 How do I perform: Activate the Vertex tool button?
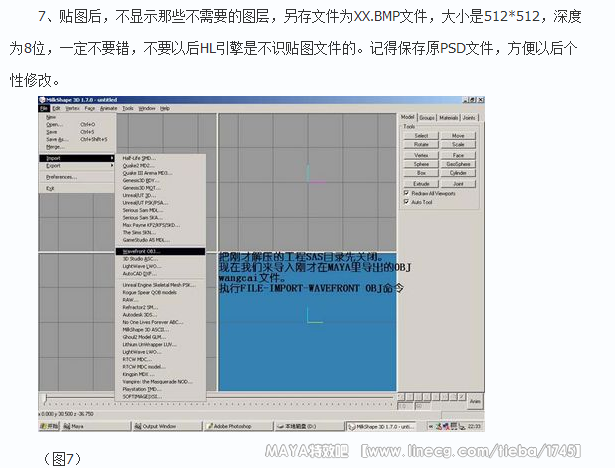[421, 155]
